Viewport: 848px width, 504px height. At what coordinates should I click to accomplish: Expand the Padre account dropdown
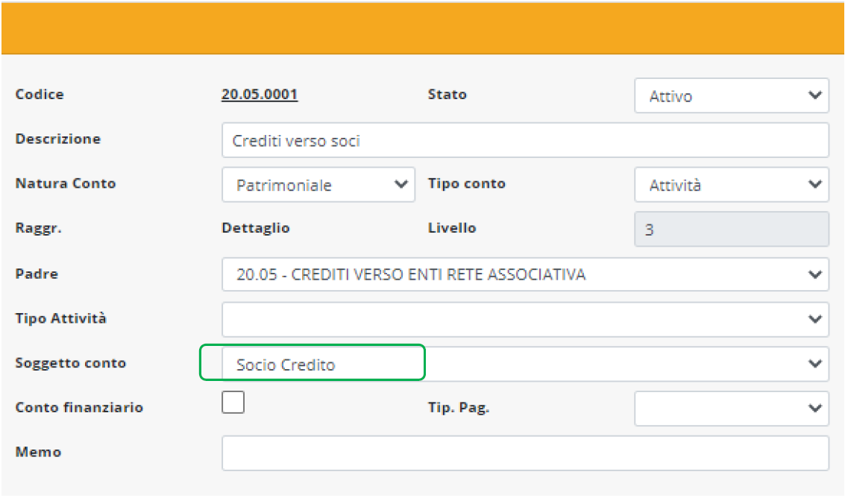coord(524,274)
